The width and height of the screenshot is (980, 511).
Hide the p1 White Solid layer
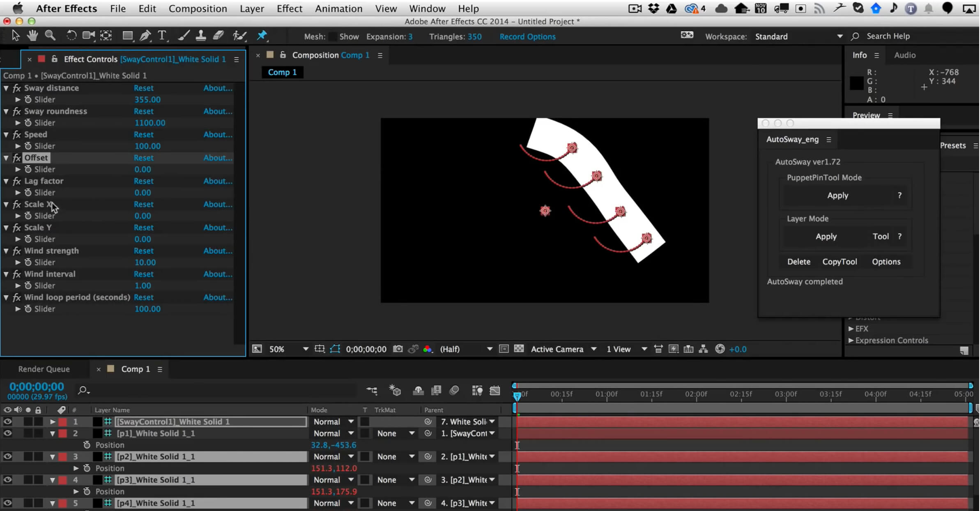coord(7,433)
